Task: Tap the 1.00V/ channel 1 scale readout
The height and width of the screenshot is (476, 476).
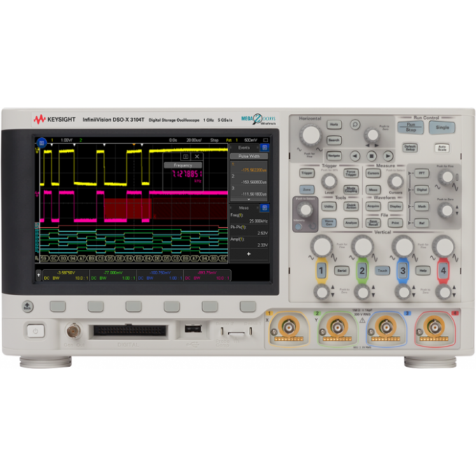Action: [66, 140]
